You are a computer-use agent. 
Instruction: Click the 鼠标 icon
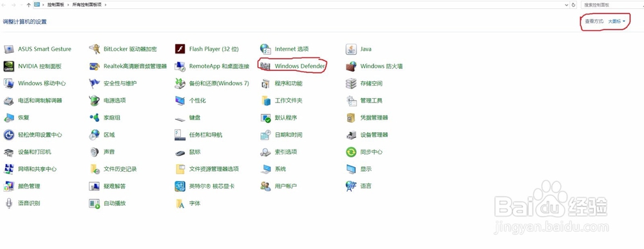point(180,153)
